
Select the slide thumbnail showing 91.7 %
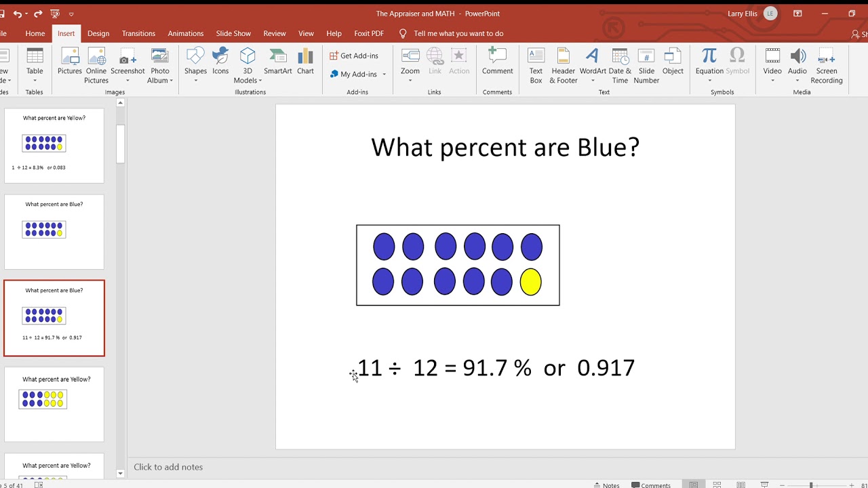tap(54, 318)
